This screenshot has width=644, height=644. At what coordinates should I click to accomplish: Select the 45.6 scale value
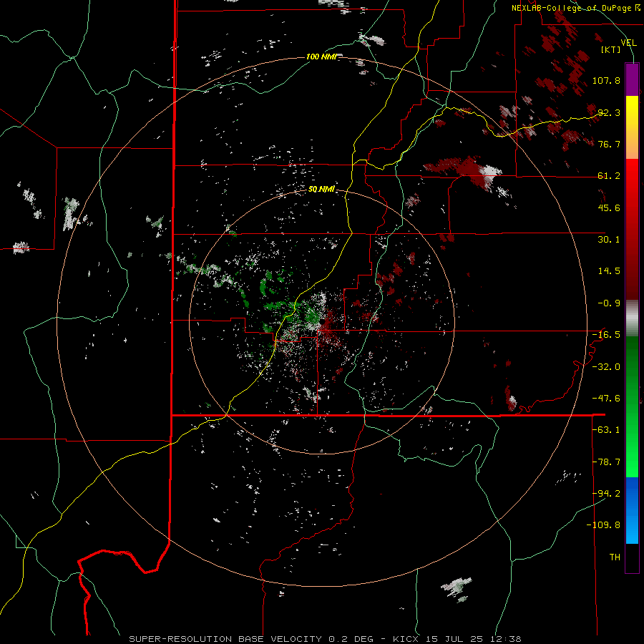[609, 208]
